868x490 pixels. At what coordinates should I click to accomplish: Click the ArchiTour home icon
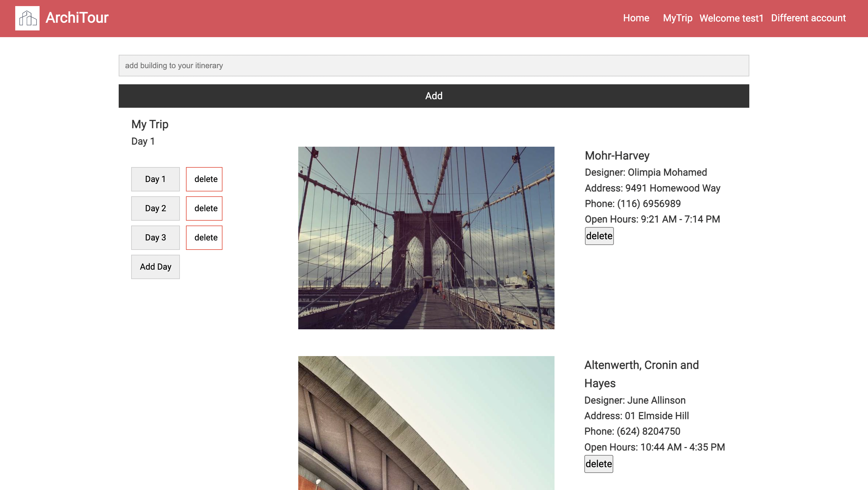(27, 18)
